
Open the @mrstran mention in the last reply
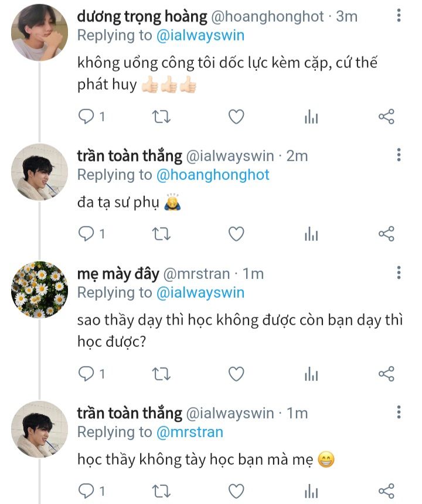pos(189,432)
